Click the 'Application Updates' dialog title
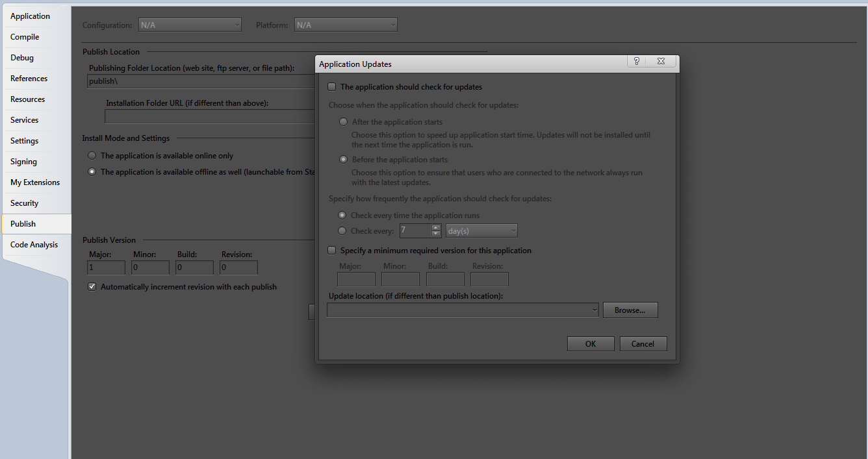Screen dimensions: 868x459 click(x=355, y=64)
